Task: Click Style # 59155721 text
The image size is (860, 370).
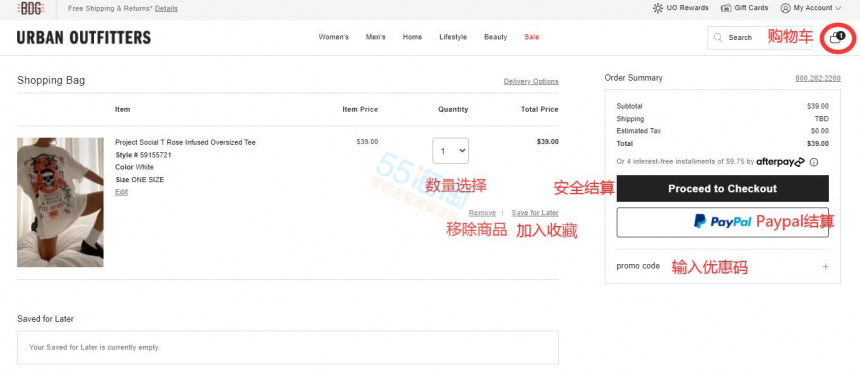Action: point(143,155)
